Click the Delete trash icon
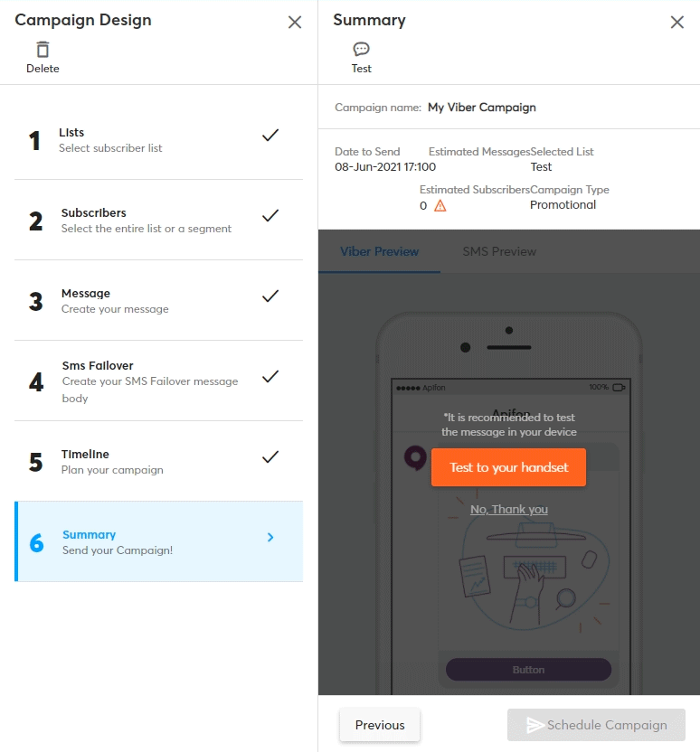The width and height of the screenshot is (700, 752). pos(43,50)
